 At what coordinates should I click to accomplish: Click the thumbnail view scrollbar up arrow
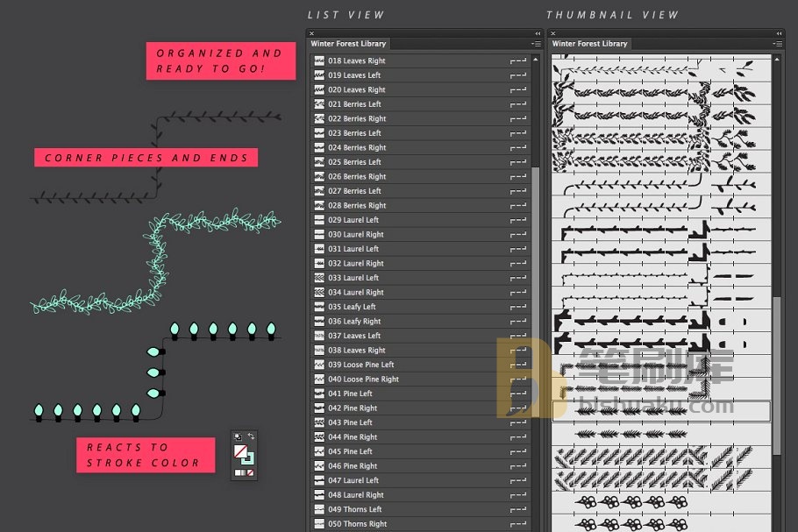click(x=777, y=60)
